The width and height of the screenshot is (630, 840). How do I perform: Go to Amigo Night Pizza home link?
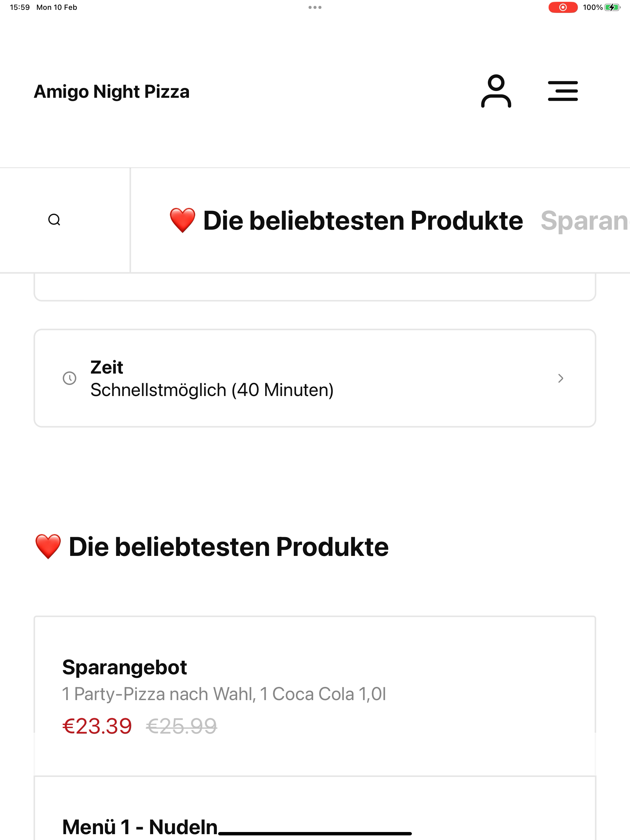(112, 92)
